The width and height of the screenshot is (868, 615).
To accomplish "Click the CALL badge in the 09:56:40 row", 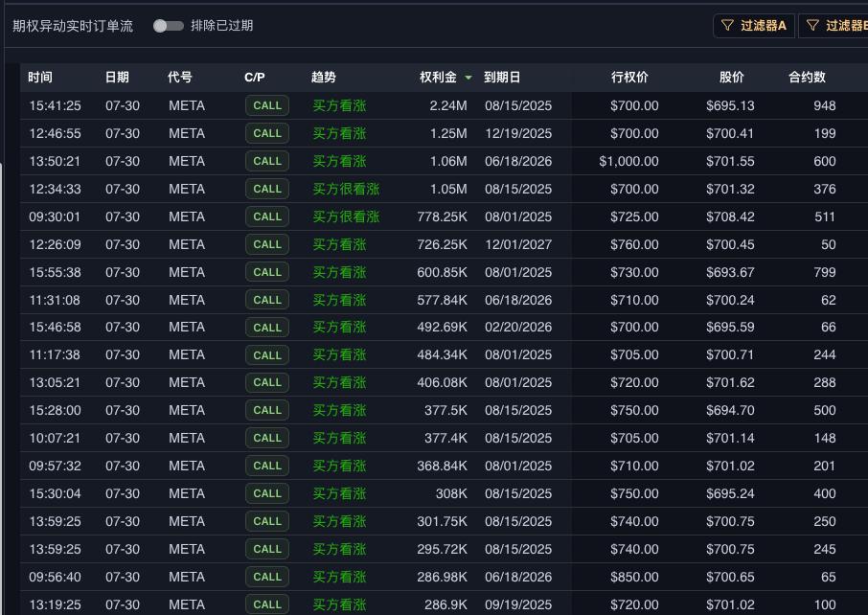I will click(x=267, y=577).
